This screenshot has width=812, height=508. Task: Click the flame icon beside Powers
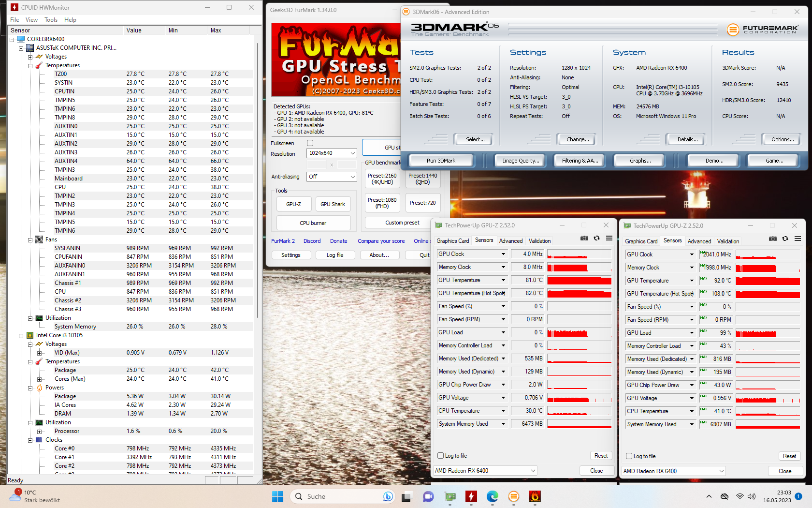pos(39,388)
